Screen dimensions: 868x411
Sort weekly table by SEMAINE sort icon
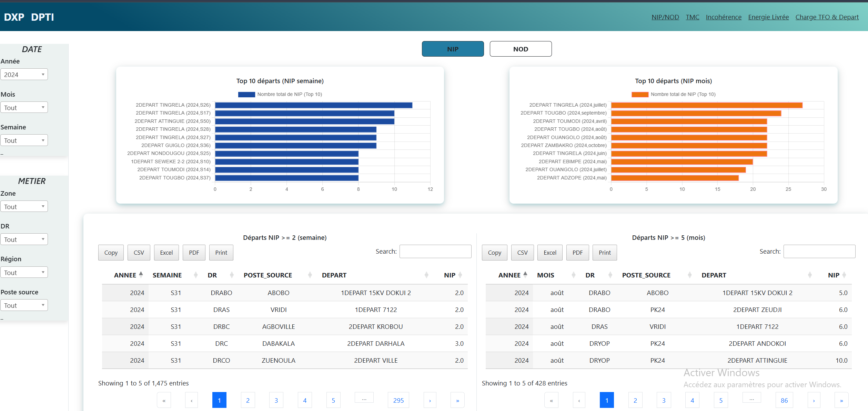pos(196,275)
